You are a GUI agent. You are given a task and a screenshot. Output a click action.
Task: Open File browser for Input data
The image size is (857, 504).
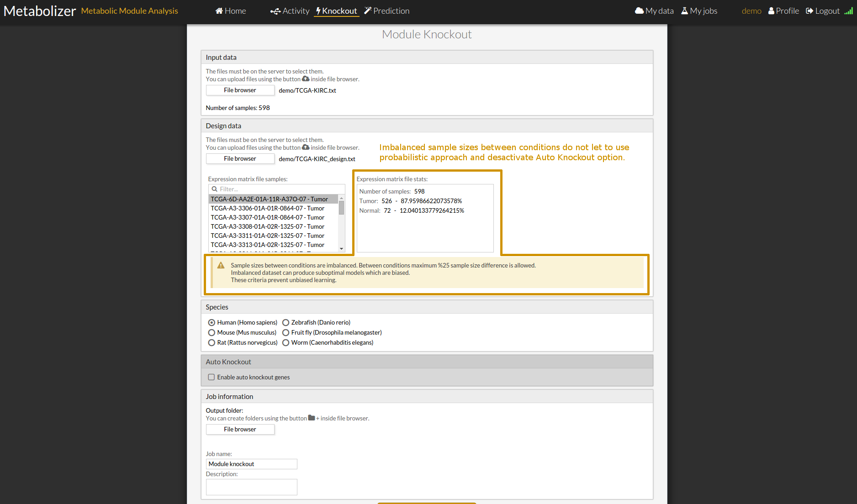240,90
